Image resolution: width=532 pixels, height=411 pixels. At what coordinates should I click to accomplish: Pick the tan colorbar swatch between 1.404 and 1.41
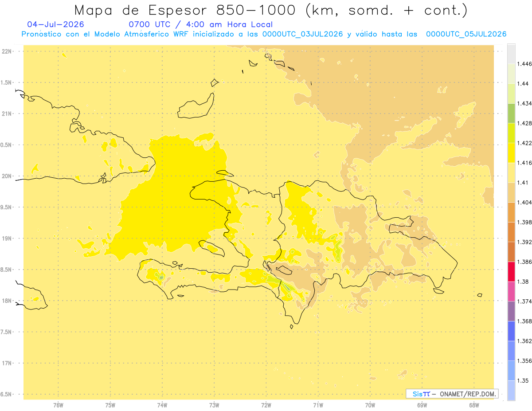click(x=511, y=192)
